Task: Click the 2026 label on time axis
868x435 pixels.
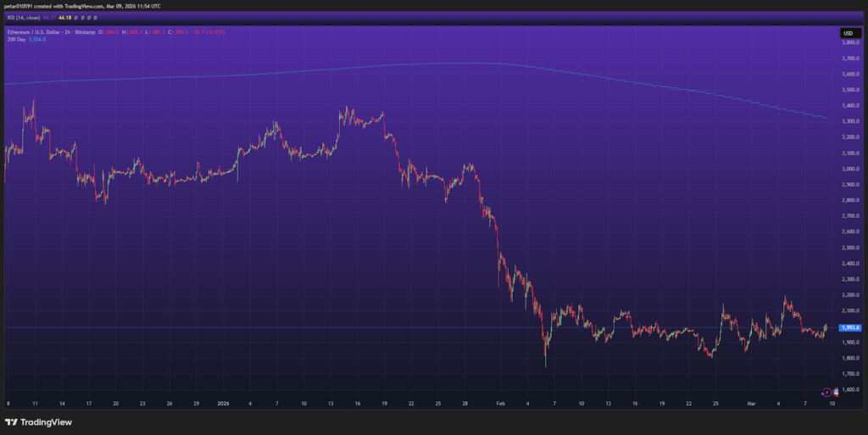Action: coord(223,405)
